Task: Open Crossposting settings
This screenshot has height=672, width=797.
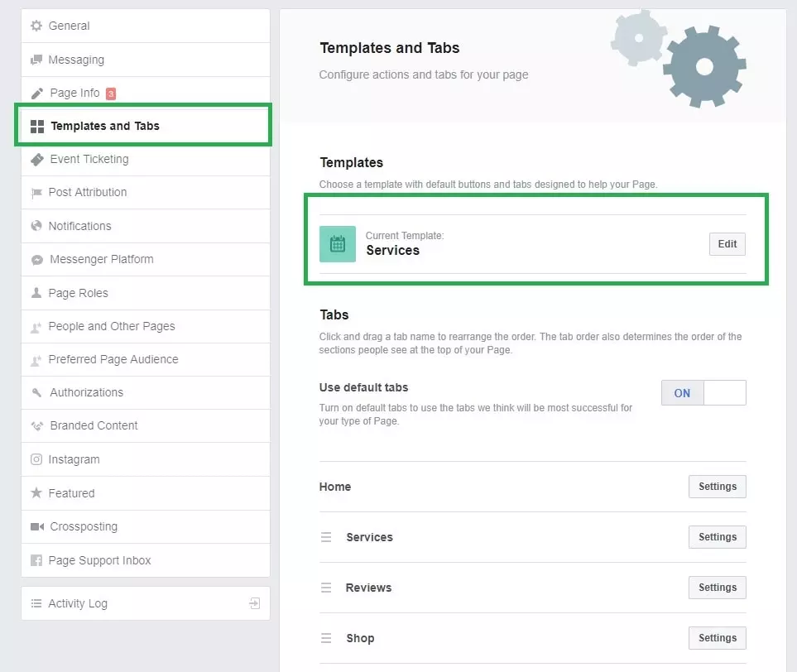Action: [x=146, y=526]
